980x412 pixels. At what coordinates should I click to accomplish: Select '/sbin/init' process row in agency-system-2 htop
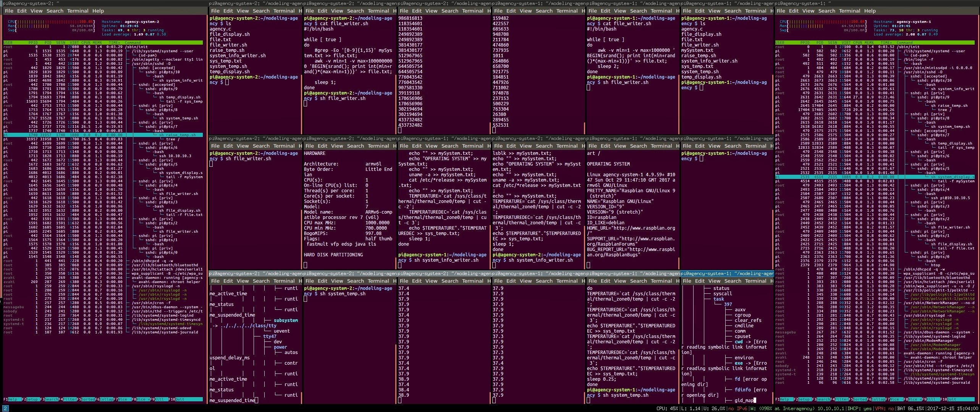point(103,47)
